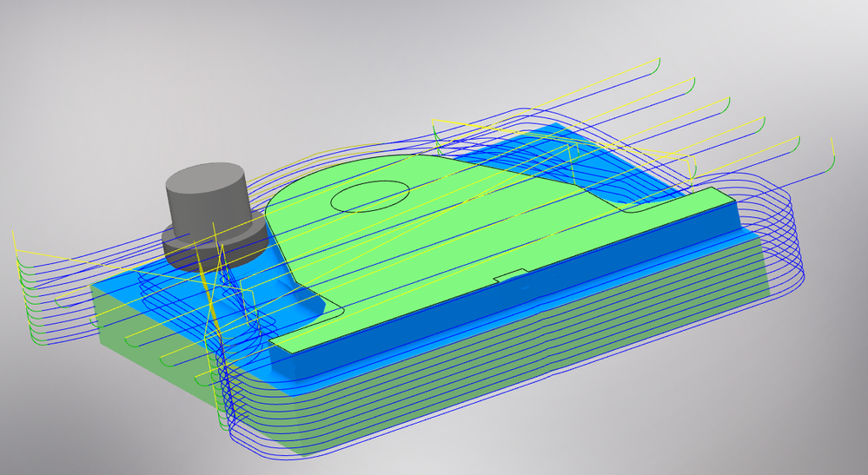Image resolution: width=868 pixels, height=475 pixels.
Task: Select the ellipse outline on the green face
Action: coord(370,196)
